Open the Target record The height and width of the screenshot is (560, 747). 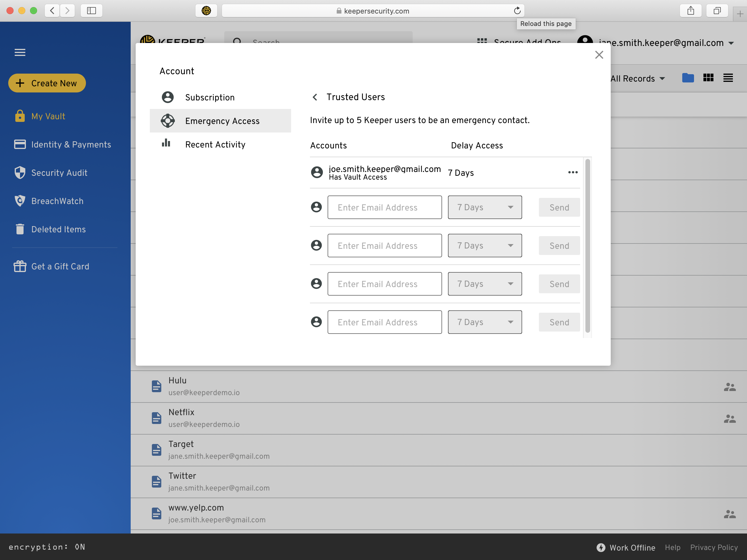439,450
